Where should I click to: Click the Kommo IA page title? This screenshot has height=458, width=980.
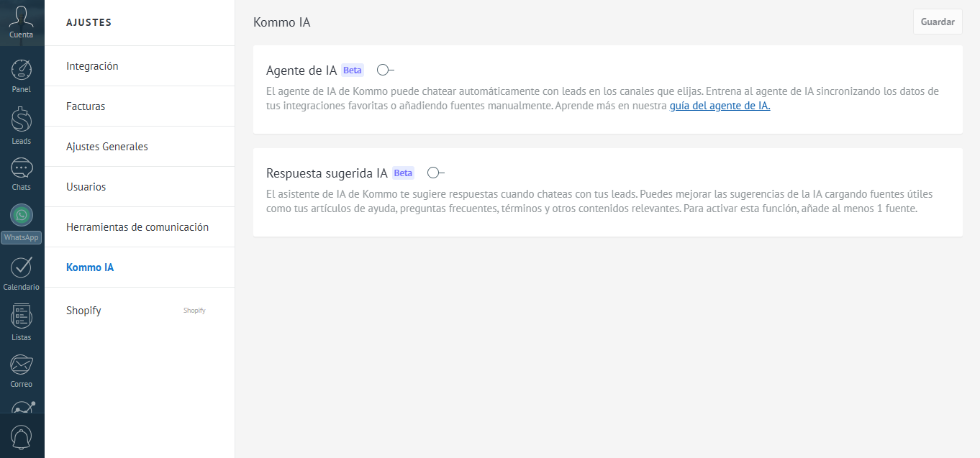pyautogui.click(x=282, y=22)
